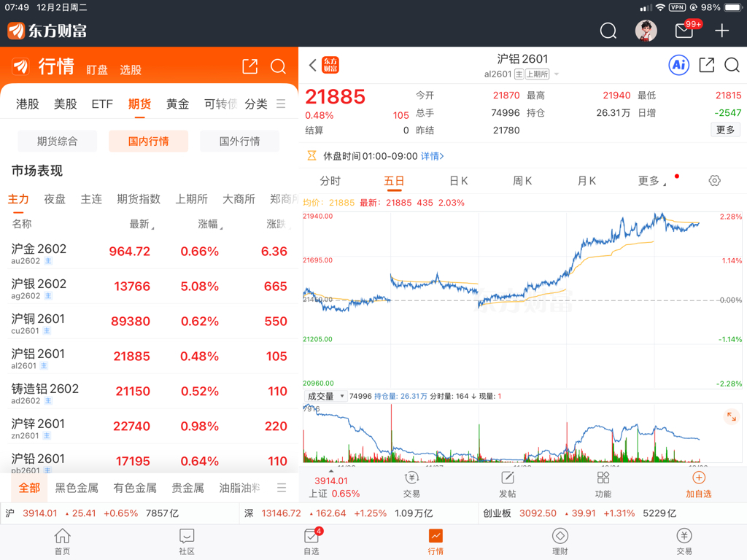Image resolution: width=747 pixels, height=560 pixels.
Task: Add 沪铝2601 to watchlist 加自选
Action: 698,485
